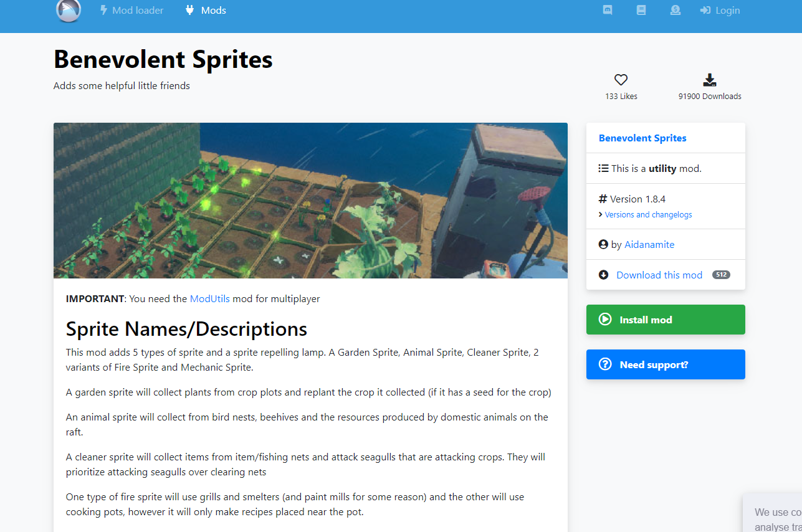Open the Mod loader nav item
The width and height of the screenshot is (802, 532).
coord(131,10)
